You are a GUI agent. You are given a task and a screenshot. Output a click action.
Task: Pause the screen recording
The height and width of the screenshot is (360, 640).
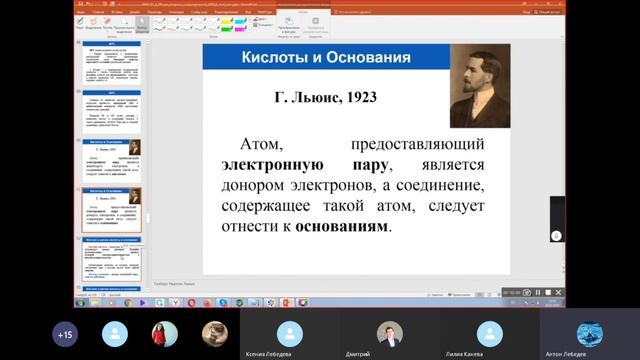[x=538, y=292]
